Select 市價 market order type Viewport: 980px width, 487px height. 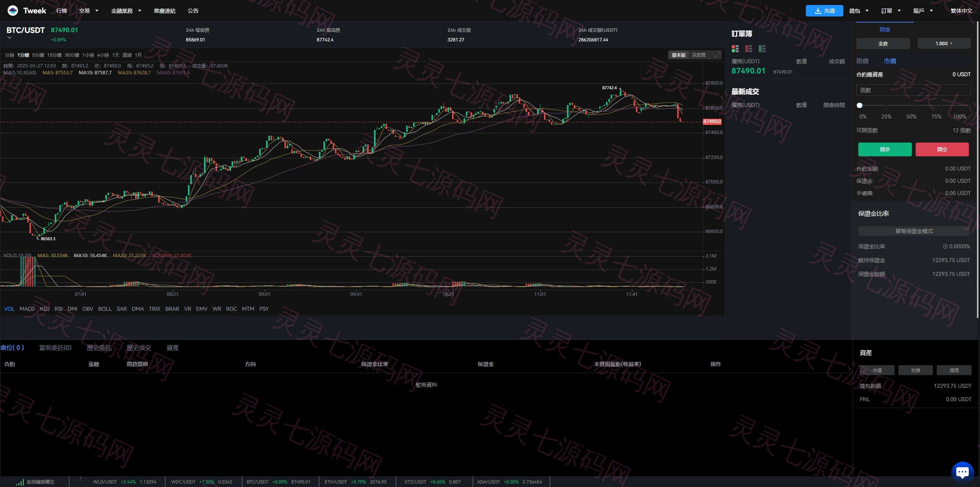(890, 61)
